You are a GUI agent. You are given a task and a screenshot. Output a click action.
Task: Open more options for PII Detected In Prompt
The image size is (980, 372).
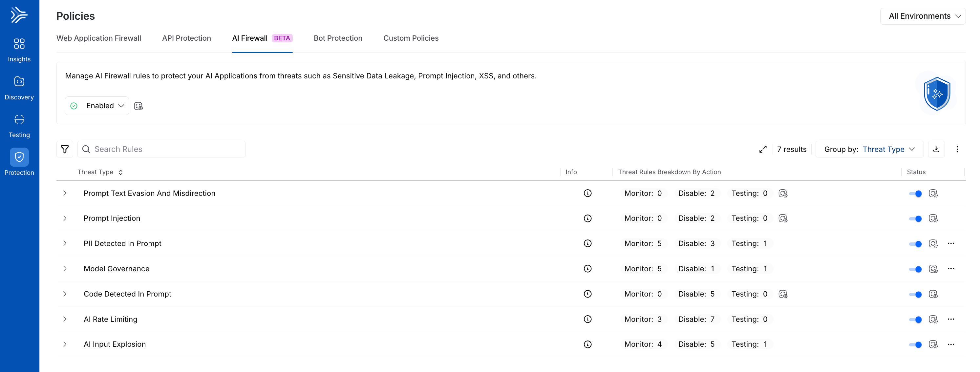951,243
